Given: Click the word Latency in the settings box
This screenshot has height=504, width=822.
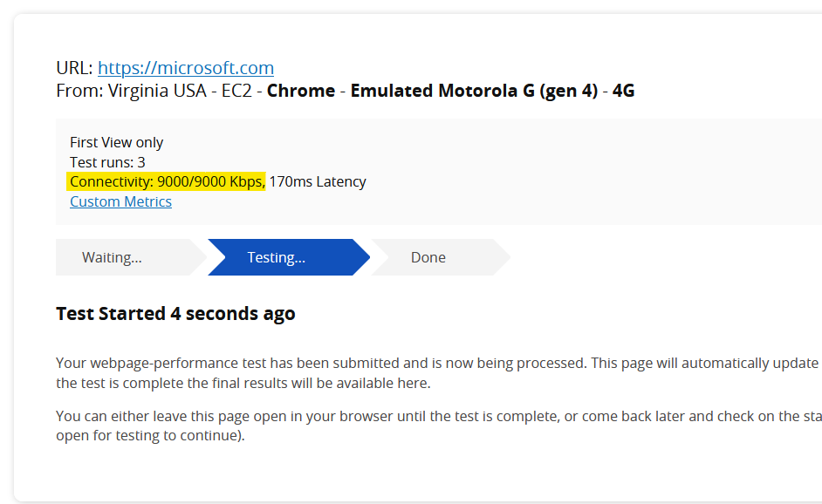Looking at the screenshot, I should point(341,181).
